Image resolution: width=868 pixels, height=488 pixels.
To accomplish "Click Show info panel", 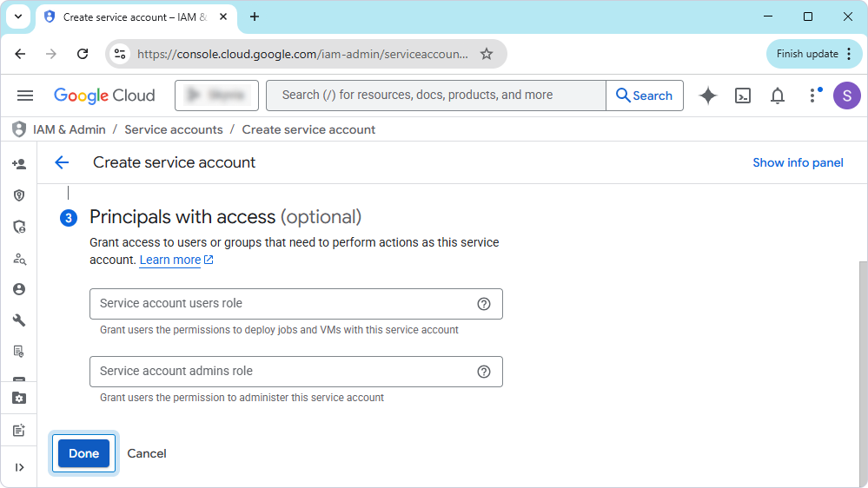I will [798, 162].
